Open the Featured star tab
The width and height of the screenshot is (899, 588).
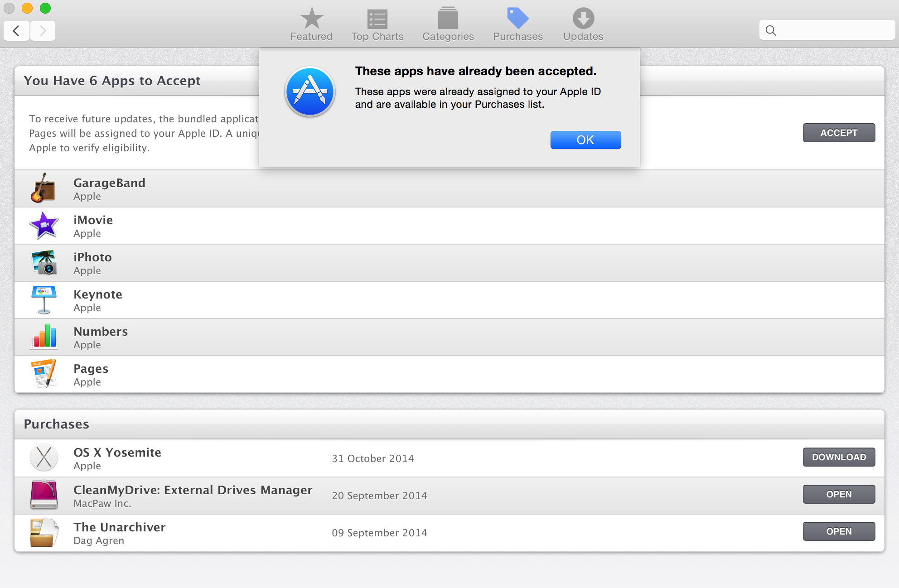tap(311, 24)
